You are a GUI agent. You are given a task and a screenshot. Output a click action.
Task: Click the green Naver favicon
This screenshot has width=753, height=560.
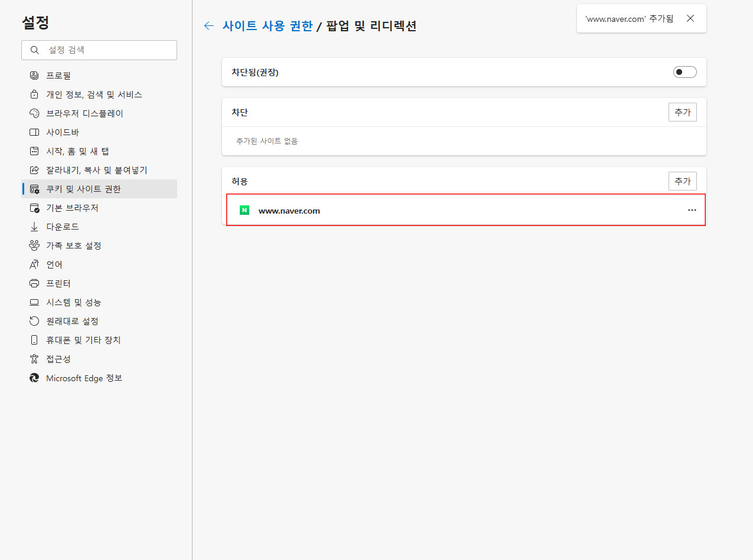(x=245, y=210)
